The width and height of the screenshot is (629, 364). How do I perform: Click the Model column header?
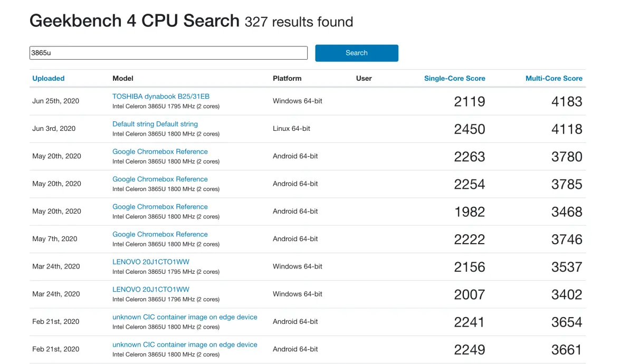tap(123, 78)
